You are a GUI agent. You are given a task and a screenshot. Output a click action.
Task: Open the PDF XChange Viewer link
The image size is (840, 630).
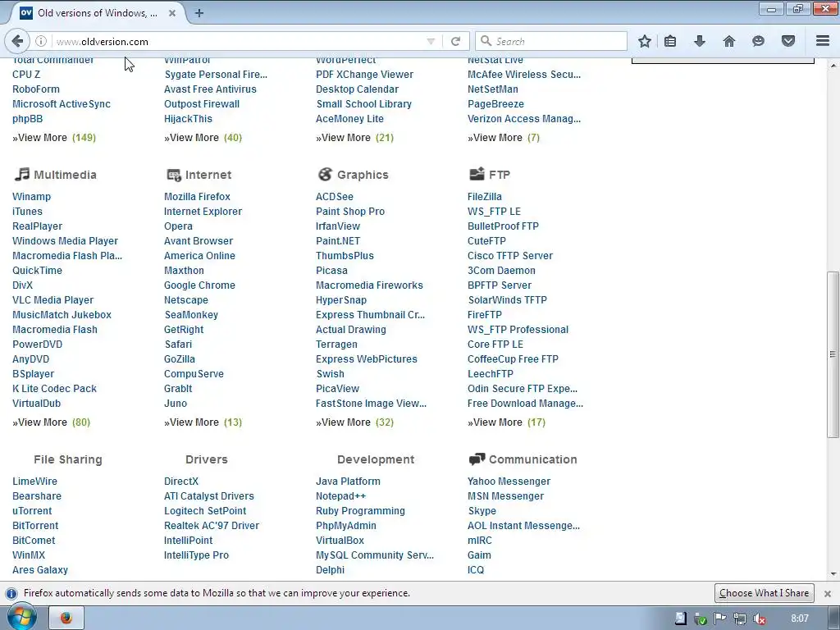(x=365, y=75)
